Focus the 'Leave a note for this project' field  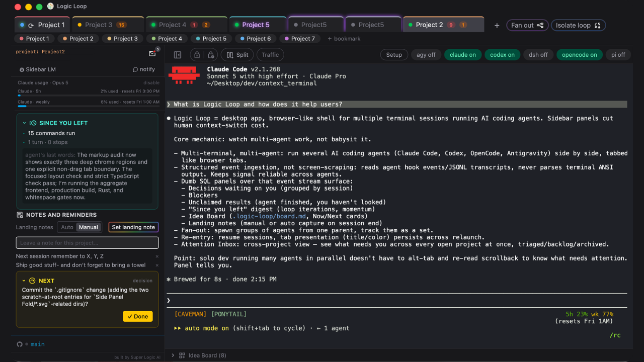pos(87,243)
